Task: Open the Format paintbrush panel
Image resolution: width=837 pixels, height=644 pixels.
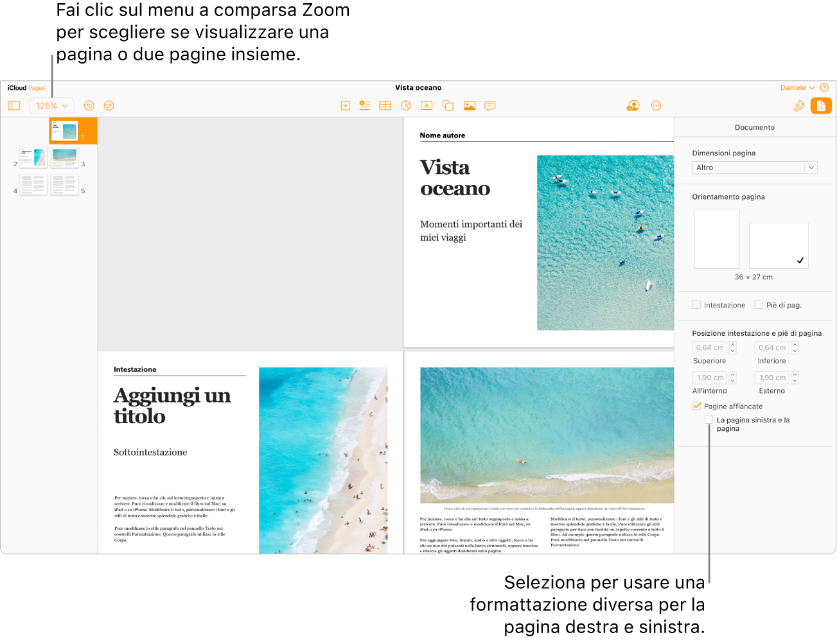Action: point(799,106)
